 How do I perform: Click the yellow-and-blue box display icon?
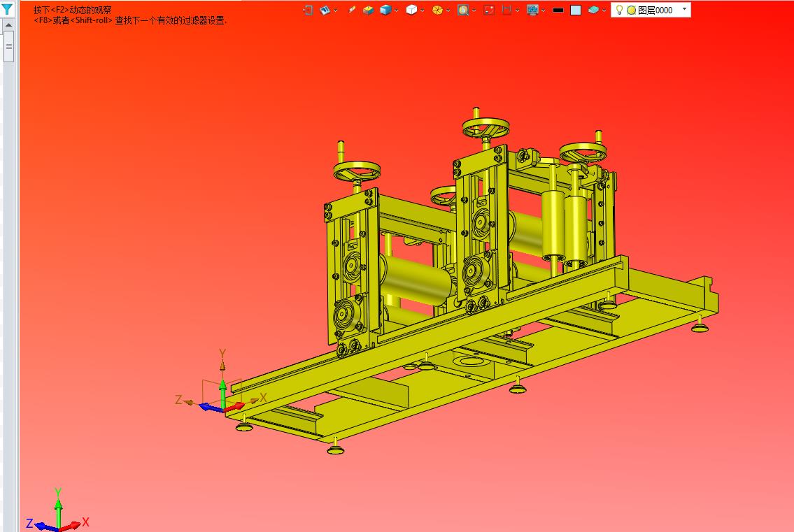(x=368, y=10)
